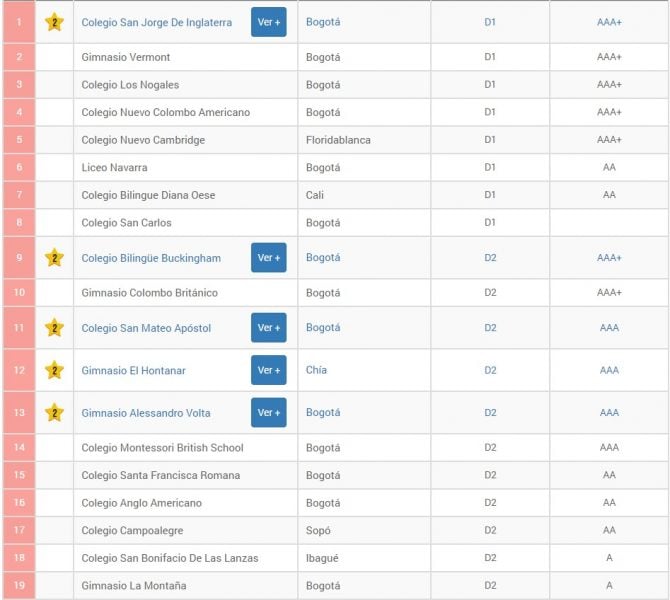Viewport: 670px width, 600px height.
Task: Click rank number 1 cell
Action: click(x=18, y=22)
